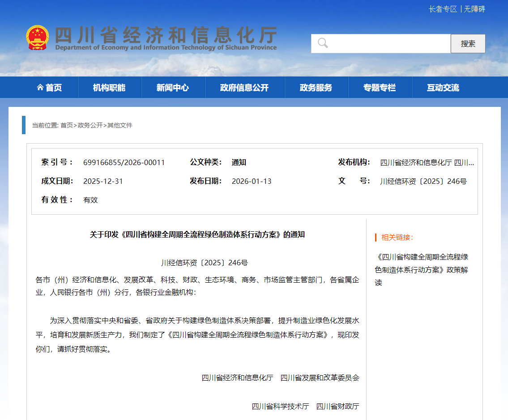Click the blue breadcrumb marker bar

(x=23, y=125)
